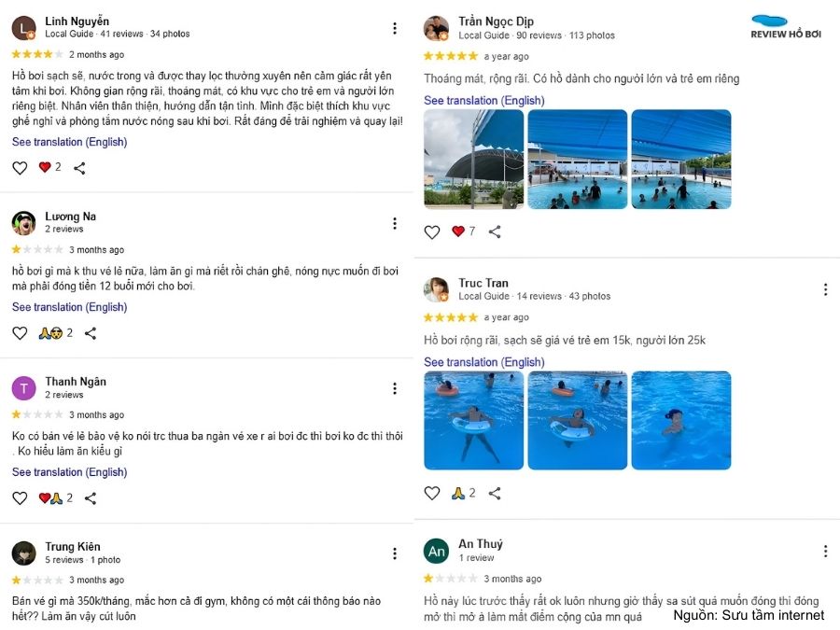
Task: Open three-dot menu on Lương Na's review
Action: pyautogui.click(x=395, y=223)
